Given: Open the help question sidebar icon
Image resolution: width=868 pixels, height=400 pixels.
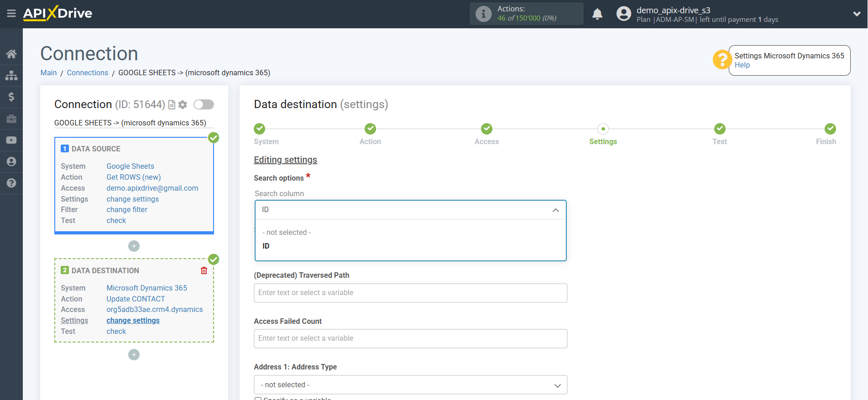Looking at the screenshot, I should click(x=11, y=183).
